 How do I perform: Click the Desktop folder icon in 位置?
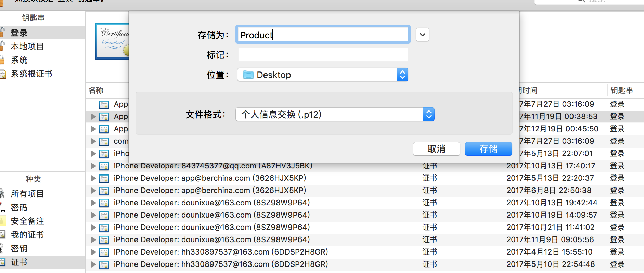(x=248, y=75)
